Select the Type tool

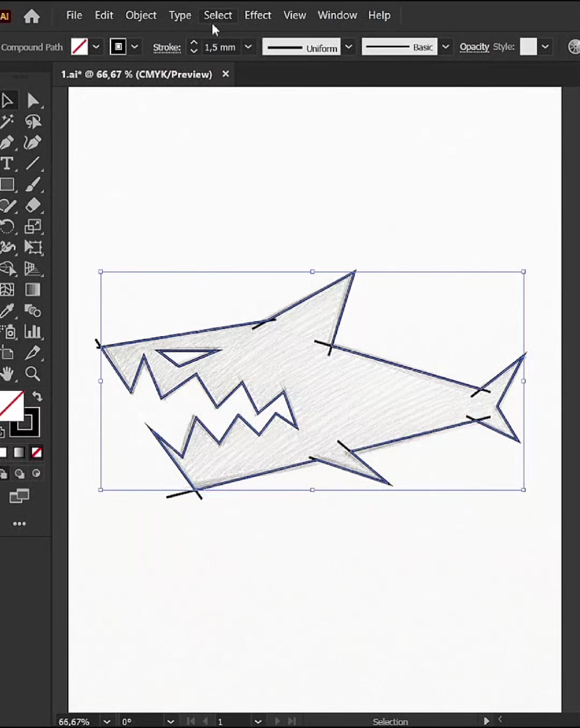tap(7, 163)
